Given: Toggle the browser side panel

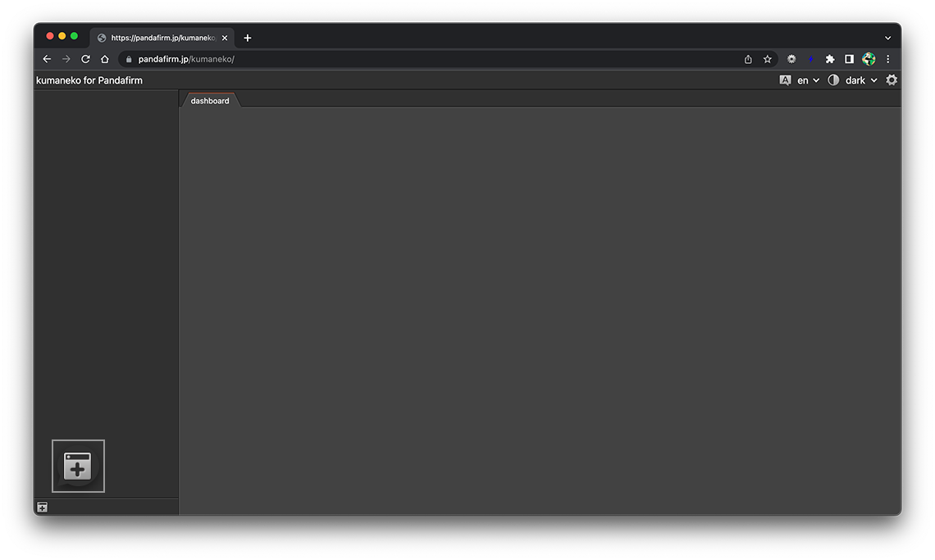Looking at the screenshot, I should (850, 59).
